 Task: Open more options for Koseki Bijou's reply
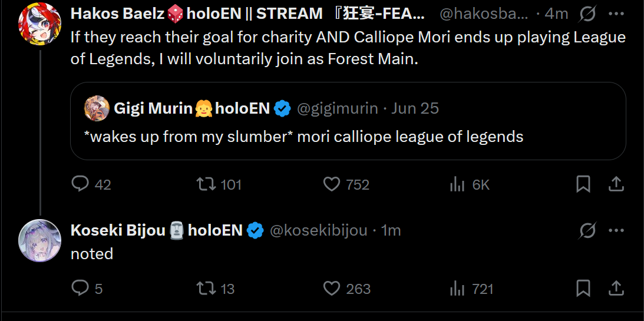point(616,230)
